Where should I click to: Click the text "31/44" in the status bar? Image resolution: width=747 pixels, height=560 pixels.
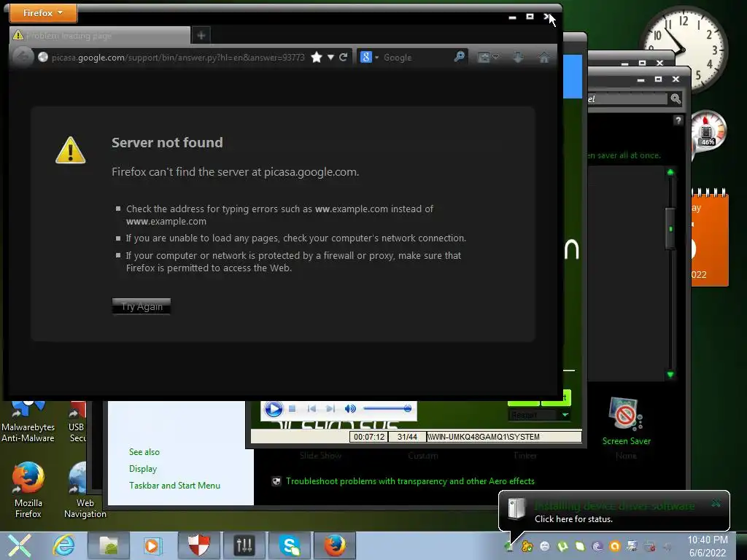pyautogui.click(x=407, y=437)
